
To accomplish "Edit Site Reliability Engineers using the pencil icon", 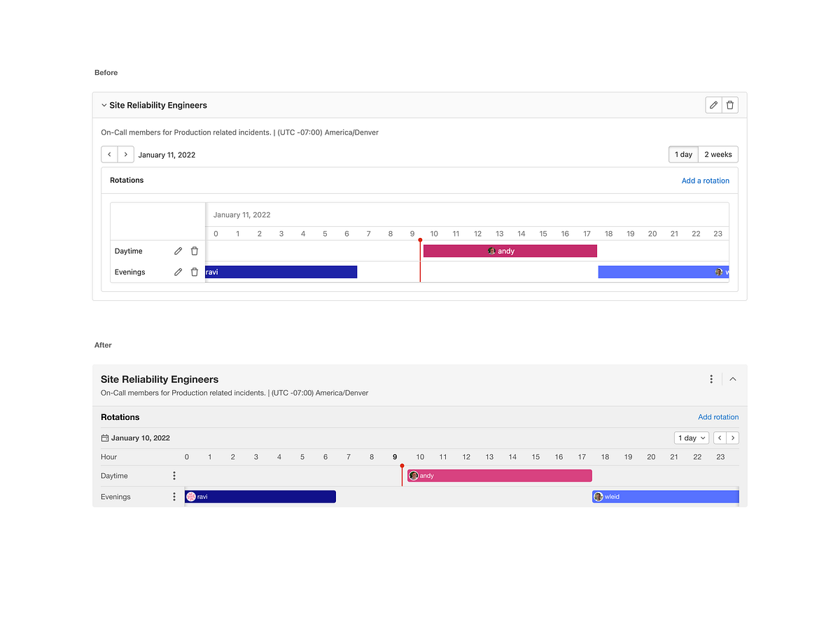I will tap(713, 104).
